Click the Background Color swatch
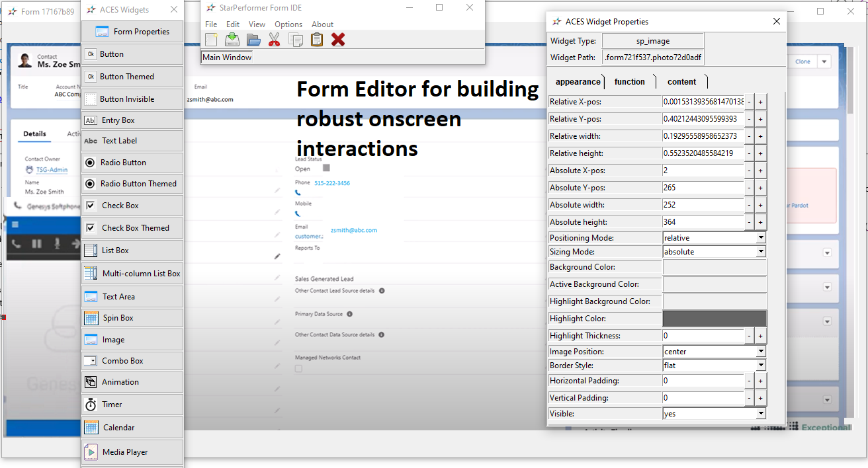Viewport: 868px width, 468px height. click(x=715, y=267)
